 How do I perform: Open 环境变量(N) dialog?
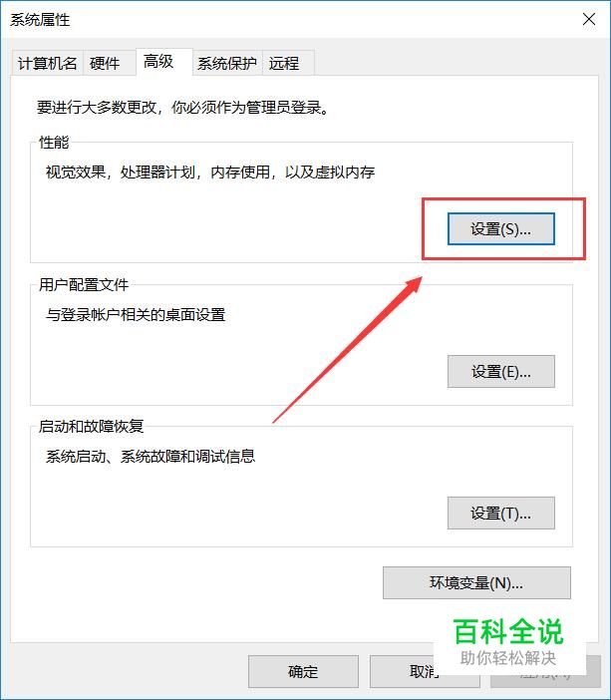[476, 582]
